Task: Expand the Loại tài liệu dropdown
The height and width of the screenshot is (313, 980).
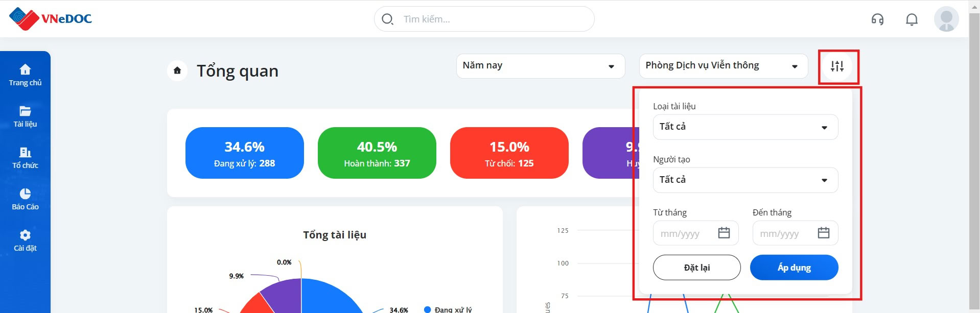Action: pos(745,127)
